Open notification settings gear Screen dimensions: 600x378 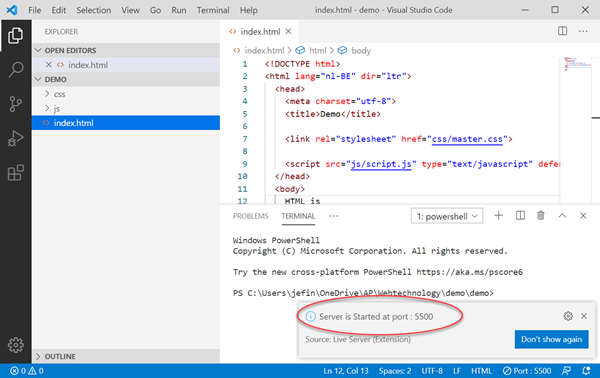568,316
